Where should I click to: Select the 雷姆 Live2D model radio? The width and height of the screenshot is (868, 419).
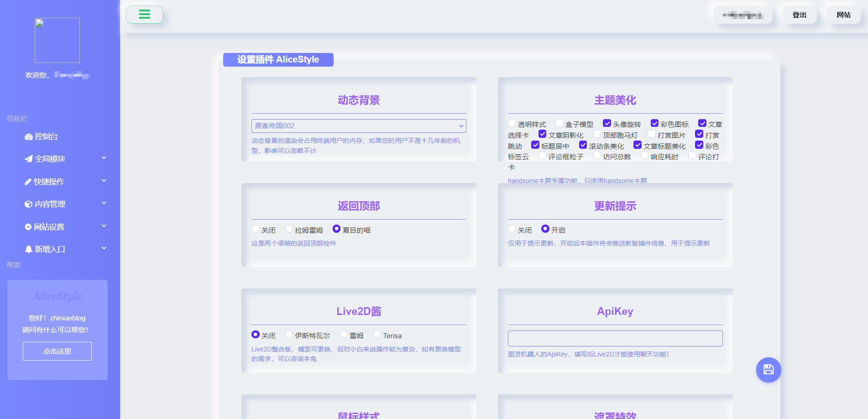[x=344, y=334]
